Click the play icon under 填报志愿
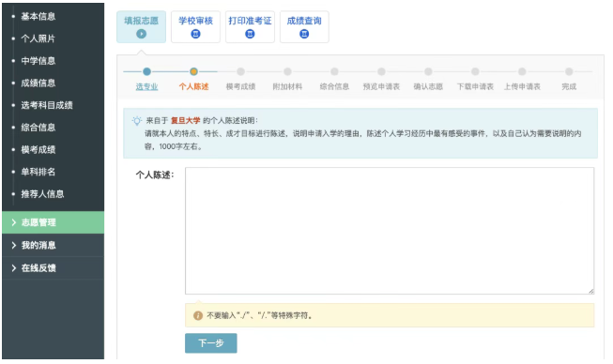 click(x=141, y=34)
